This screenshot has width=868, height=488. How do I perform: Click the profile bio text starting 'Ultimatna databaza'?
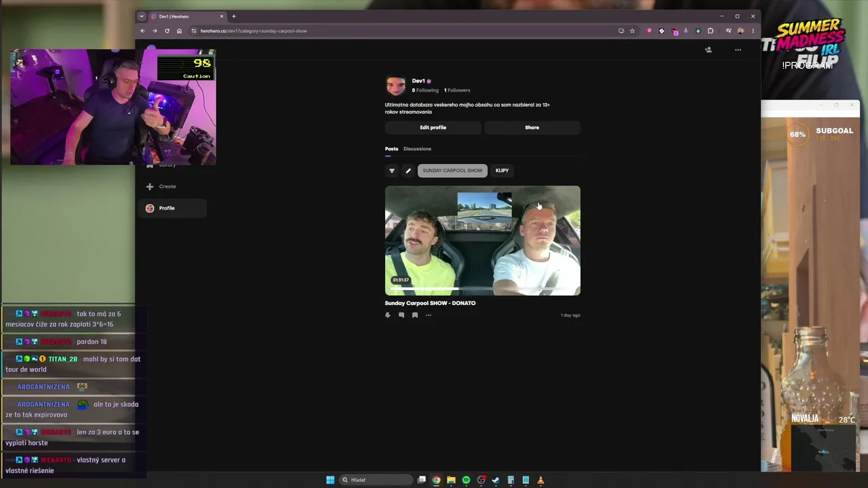coord(467,108)
